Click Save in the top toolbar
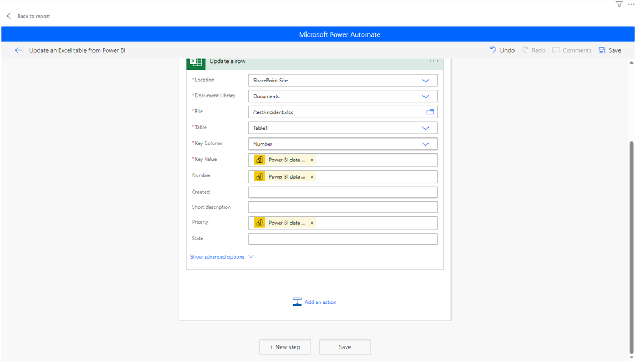This screenshot has height=364, width=636. click(610, 50)
